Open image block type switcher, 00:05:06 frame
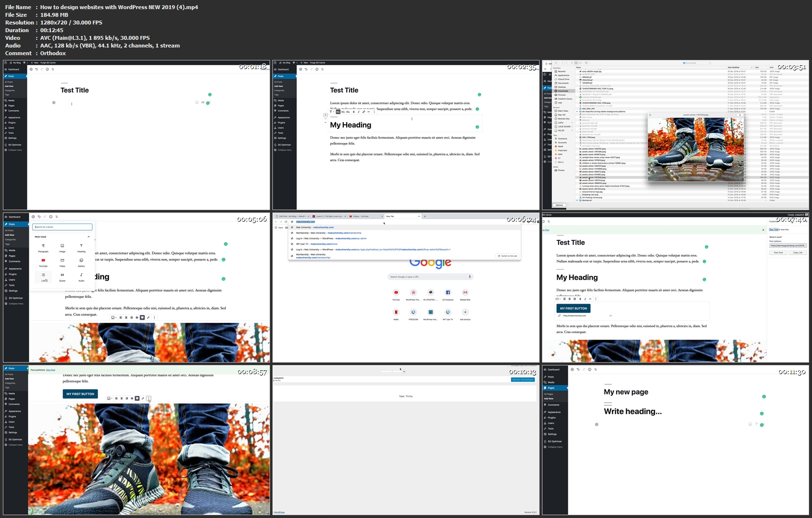 tap(113, 318)
